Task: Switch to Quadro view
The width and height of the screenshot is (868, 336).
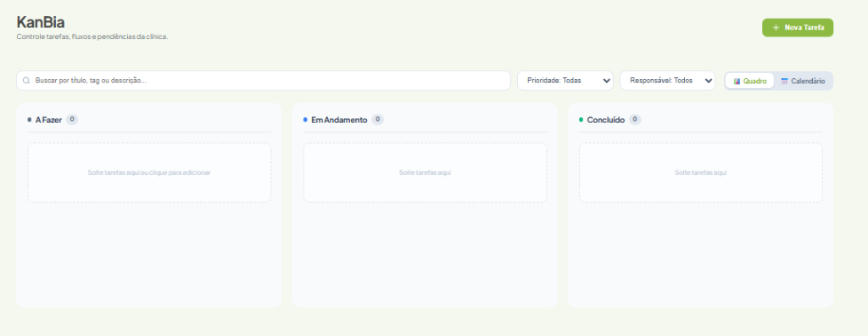Action: tap(749, 81)
